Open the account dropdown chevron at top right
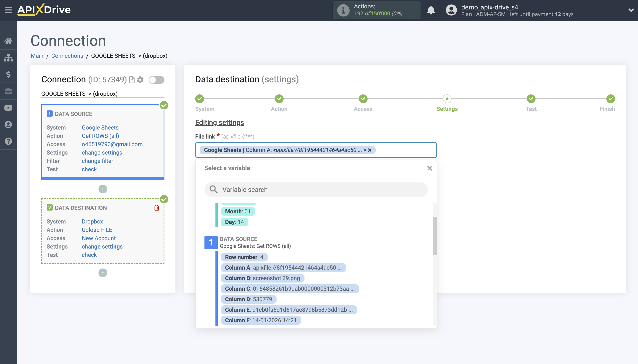638x364 pixels. pos(631,10)
